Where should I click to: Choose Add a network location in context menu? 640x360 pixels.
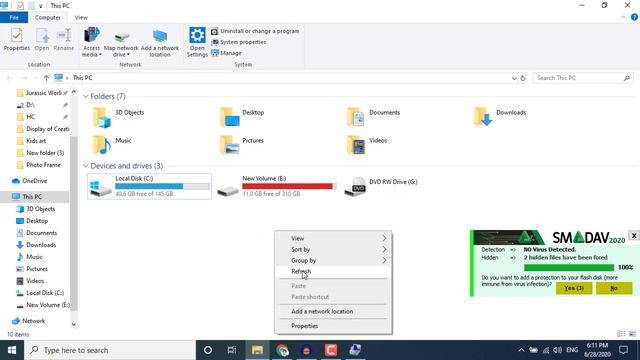pos(333,311)
